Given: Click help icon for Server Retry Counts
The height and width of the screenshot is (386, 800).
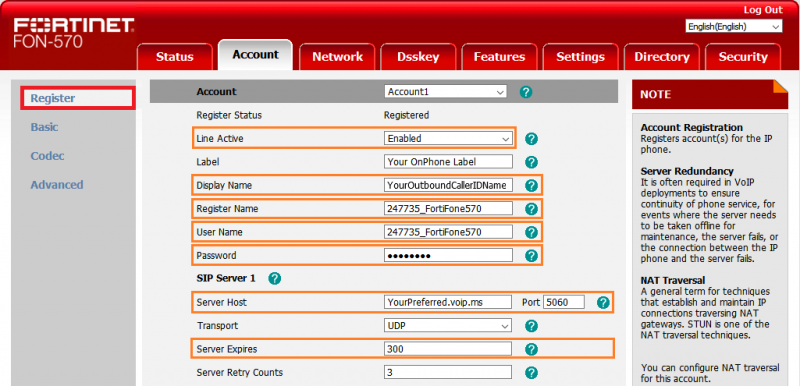Looking at the screenshot, I should pos(532,373).
